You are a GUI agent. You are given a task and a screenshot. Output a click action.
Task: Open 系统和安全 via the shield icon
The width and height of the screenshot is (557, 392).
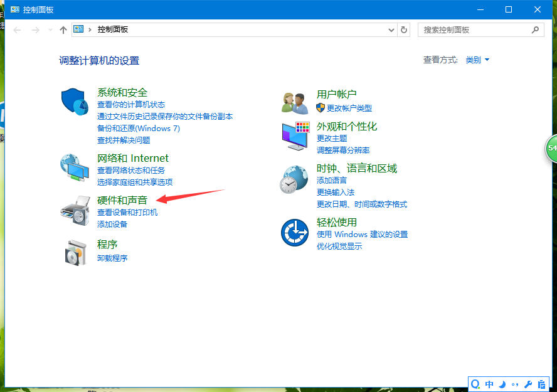tap(75, 101)
